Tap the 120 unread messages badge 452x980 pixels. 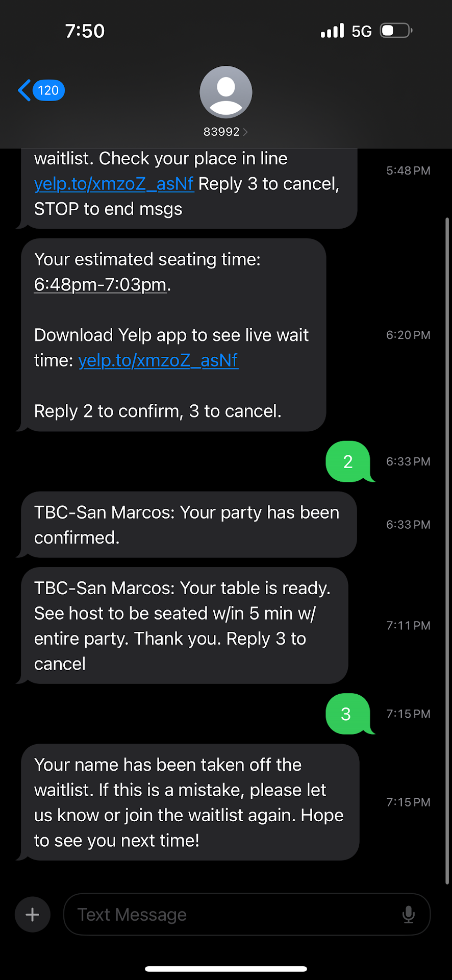click(x=48, y=90)
